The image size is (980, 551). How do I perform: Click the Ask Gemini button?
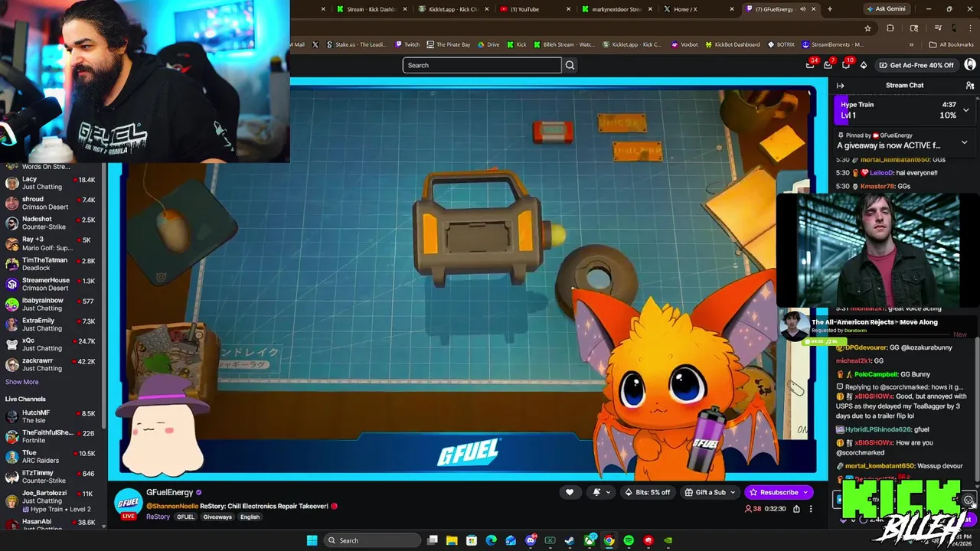[x=886, y=9]
